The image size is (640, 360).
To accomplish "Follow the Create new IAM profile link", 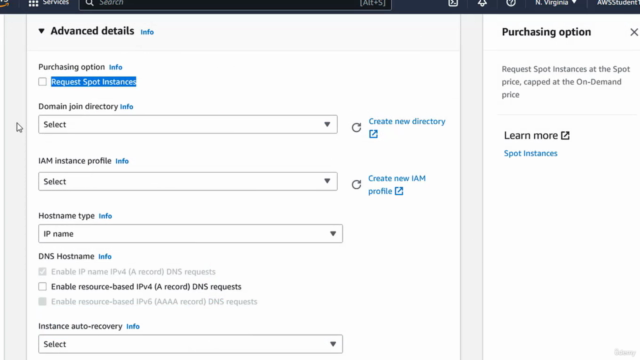I will [x=397, y=184].
